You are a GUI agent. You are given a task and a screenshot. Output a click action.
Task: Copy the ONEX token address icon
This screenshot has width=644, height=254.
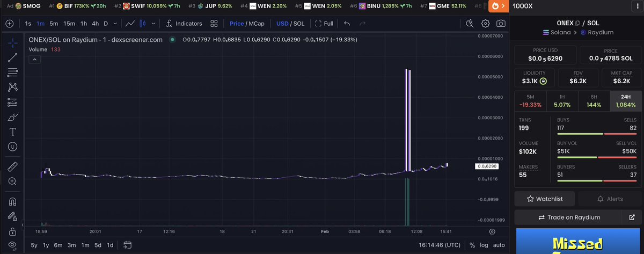pyautogui.click(x=577, y=23)
